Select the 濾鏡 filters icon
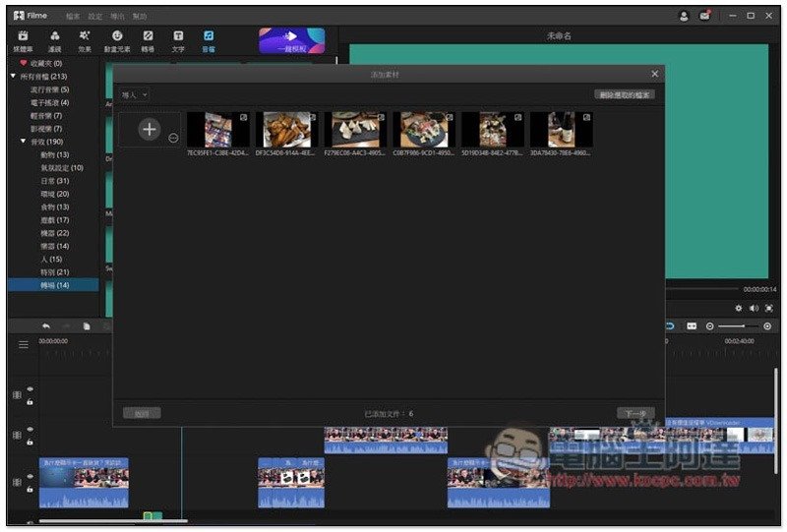Viewport: 787px width, 532px height. 54,39
